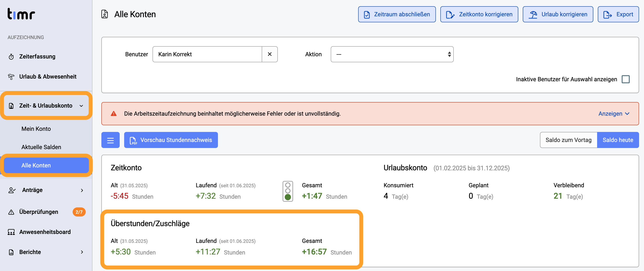The image size is (644, 271).
Task: Select the Alle Konten submenu item
Action: click(46, 165)
